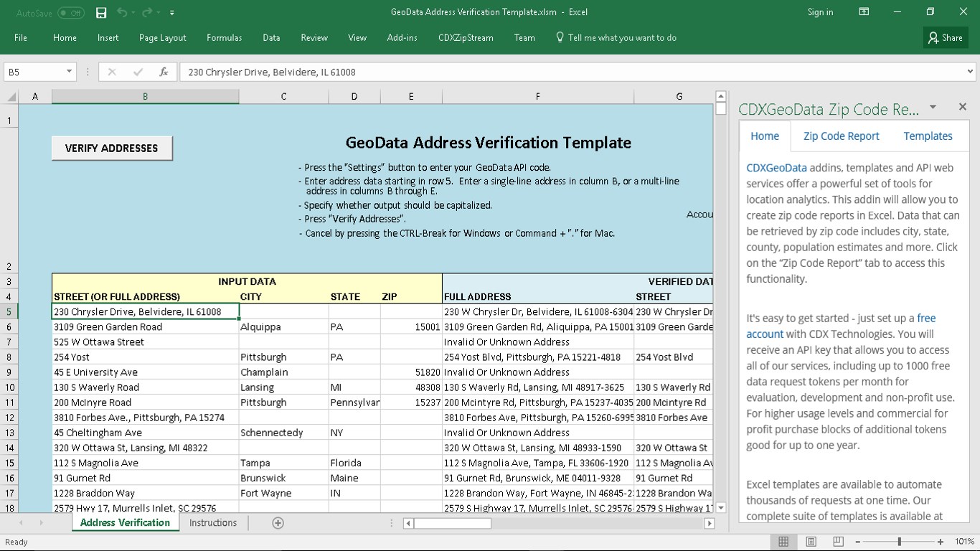Open the CDXGeoData link in pane

pyautogui.click(x=776, y=168)
